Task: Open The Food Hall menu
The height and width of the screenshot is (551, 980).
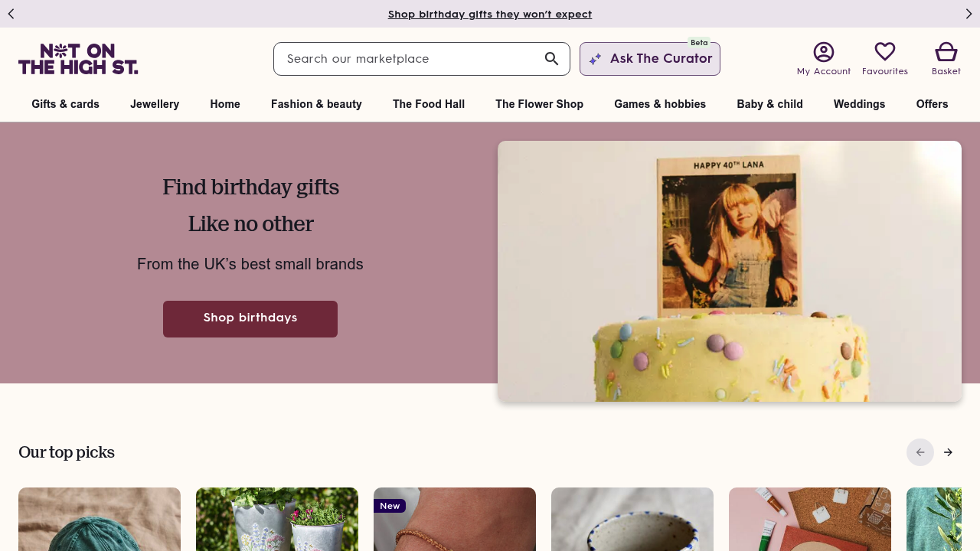Action: [429, 104]
